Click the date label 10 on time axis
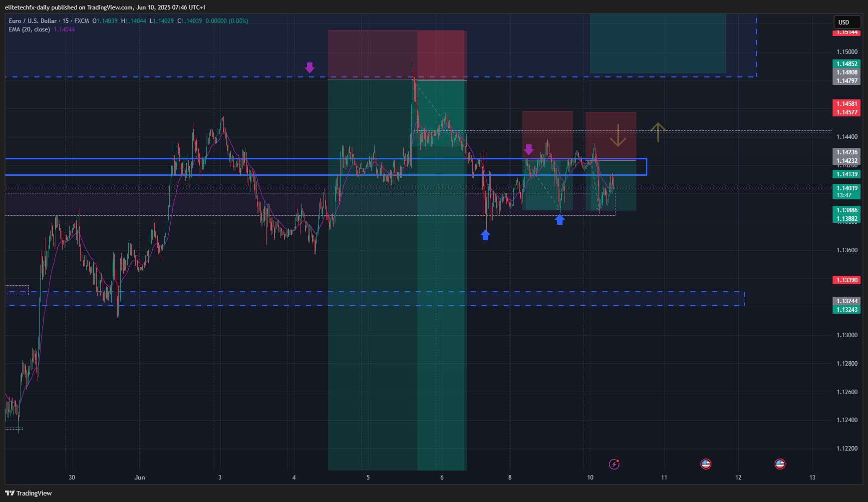The width and height of the screenshot is (868, 502). pyautogui.click(x=590, y=478)
